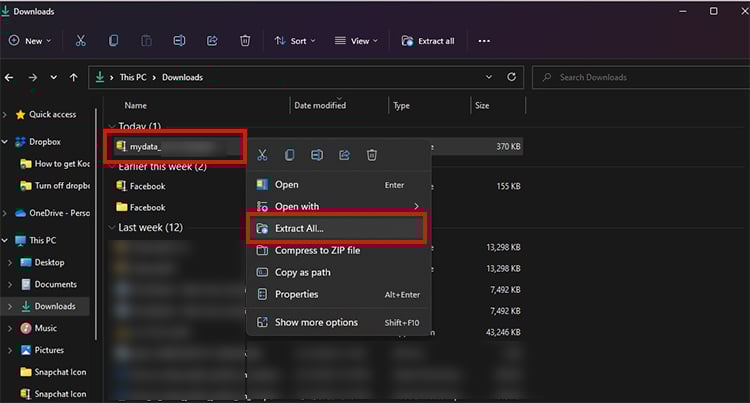The width and height of the screenshot is (750, 403).
Task: Open the View layout dropdown
Action: pyautogui.click(x=356, y=41)
